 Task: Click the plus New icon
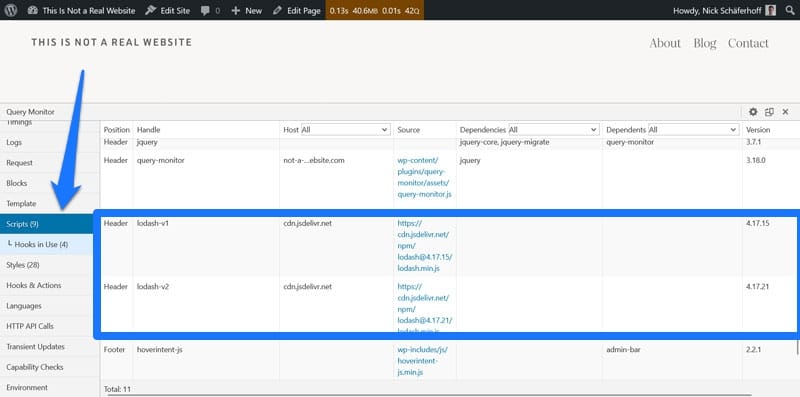(235, 10)
